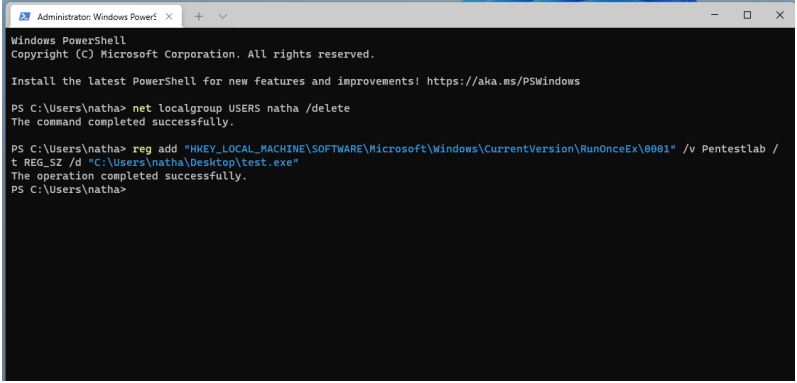Expand the new tab profile dropdown chevron

[223, 16]
